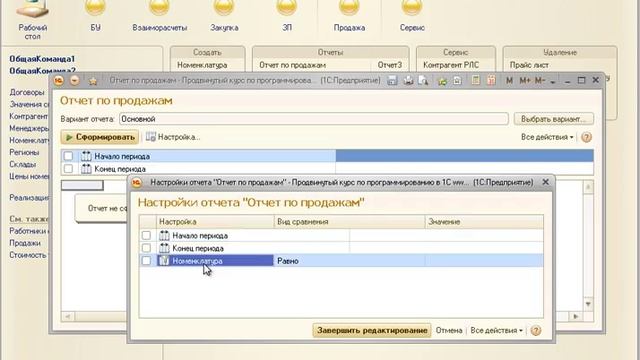Open Отчет3 in the Отчеты panel
The height and width of the screenshot is (360, 640).
click(389, 65)
